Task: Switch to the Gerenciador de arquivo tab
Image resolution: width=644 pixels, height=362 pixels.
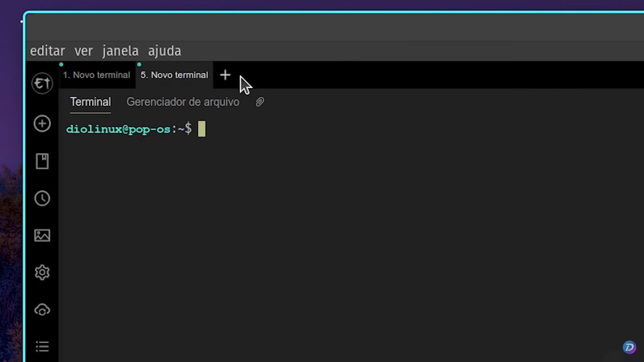Action: [x=183, y=102]
